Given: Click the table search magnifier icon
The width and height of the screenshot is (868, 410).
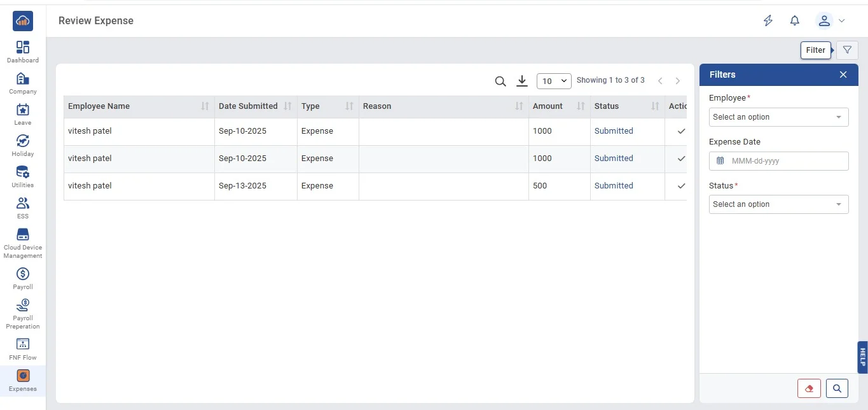Looking at the screenshot, I should [500, 81].
